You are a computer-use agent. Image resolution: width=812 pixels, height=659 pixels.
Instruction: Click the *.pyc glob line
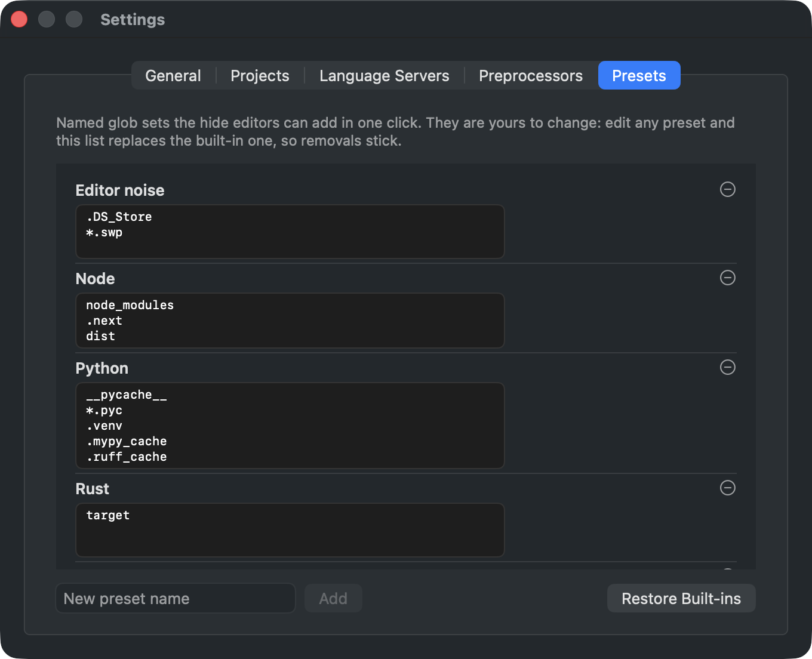click(104, 410)
